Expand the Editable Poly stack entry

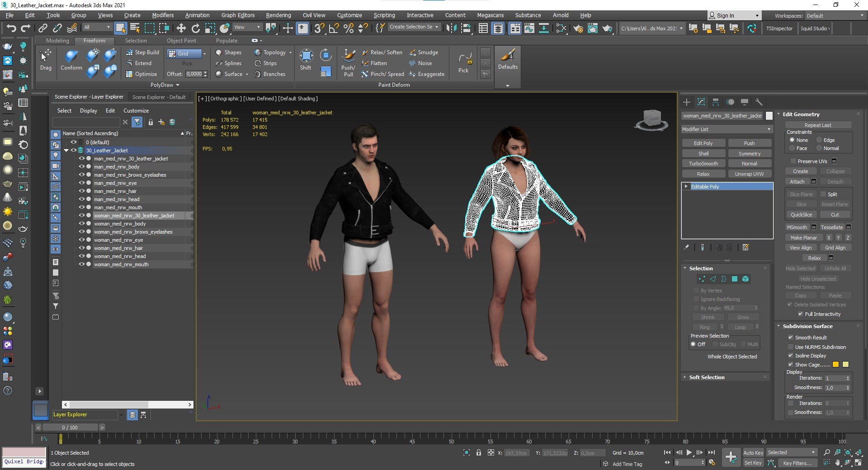(x=686, y=187)
